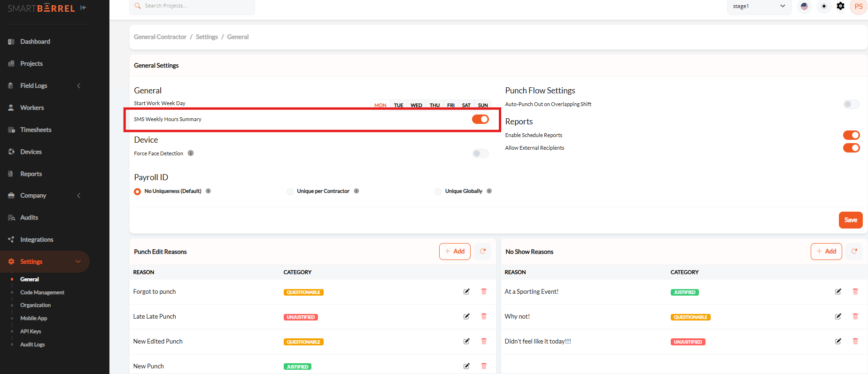This screenshot has width=868, height=374.
Task: Set start work week day to WED
Action: tap(416, 105)
